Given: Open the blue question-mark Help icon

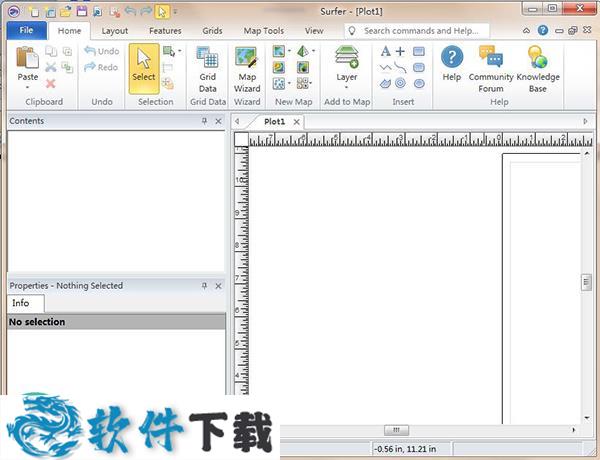Looking at the screenshot, I should 452,57.
